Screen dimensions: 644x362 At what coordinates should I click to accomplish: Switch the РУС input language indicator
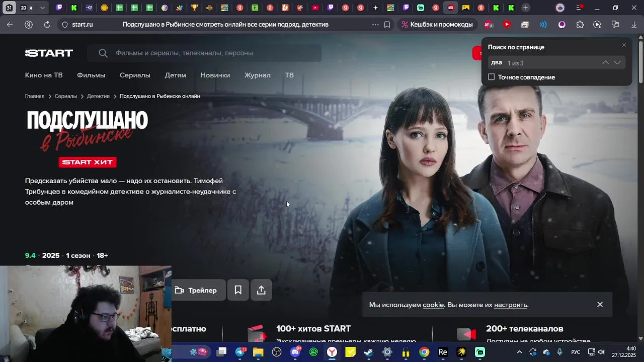coord(576,352)
